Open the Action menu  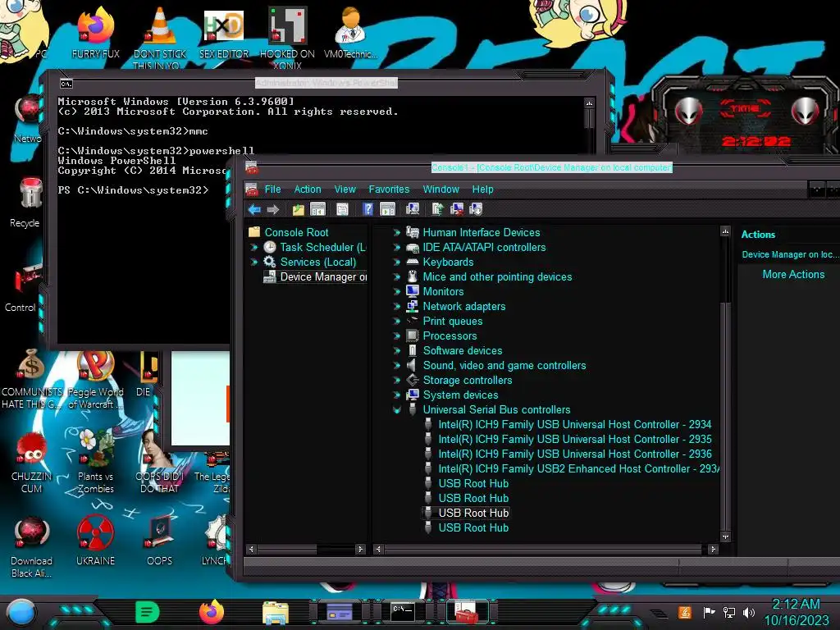[308, 189]
